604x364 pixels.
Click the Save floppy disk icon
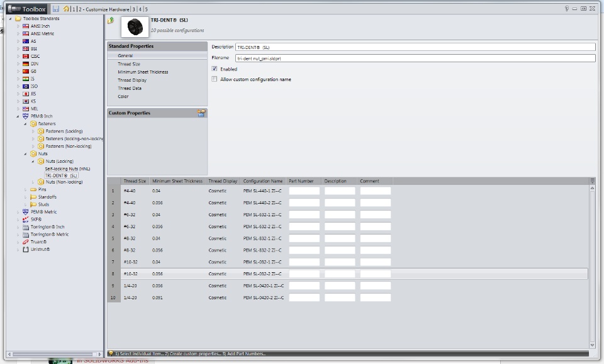56,9
